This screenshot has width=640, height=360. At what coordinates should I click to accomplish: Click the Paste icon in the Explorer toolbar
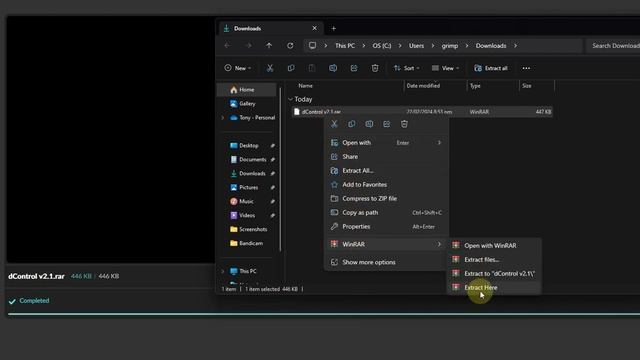[312, 68]
